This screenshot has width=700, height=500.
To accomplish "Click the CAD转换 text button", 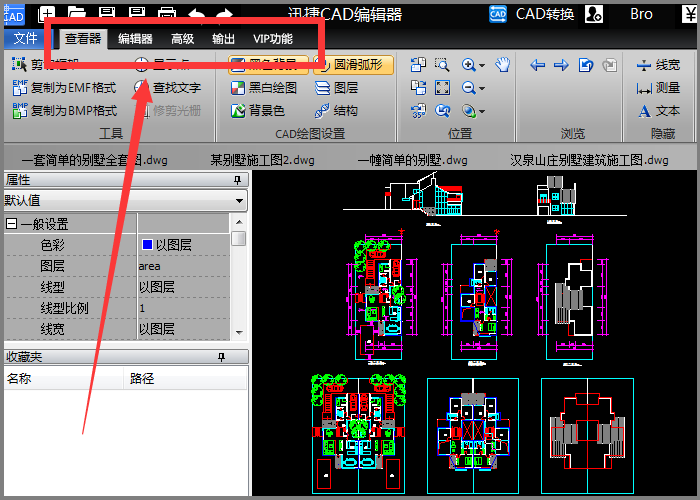I will tap(545, 14).
